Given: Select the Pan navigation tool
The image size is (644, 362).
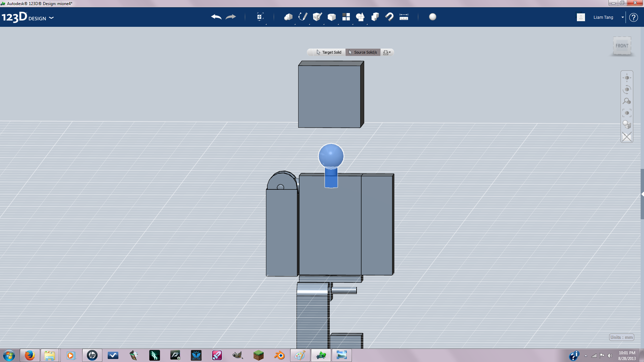Looking at the screenshot, I should pos(627,78).
